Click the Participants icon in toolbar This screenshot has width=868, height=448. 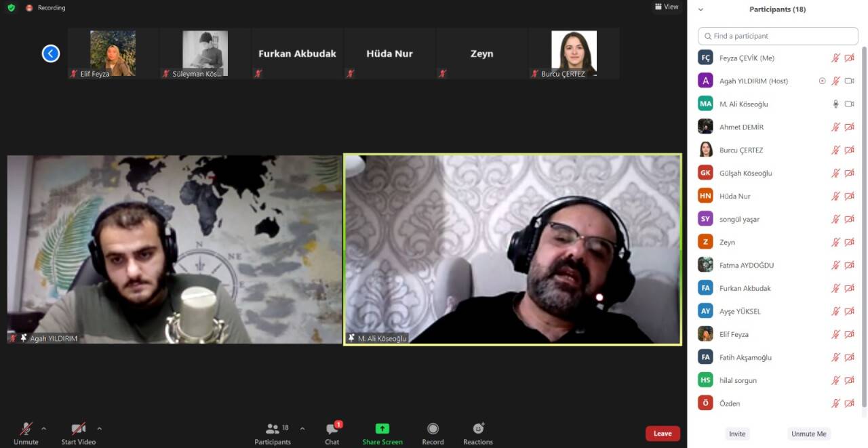coord(273,429)
